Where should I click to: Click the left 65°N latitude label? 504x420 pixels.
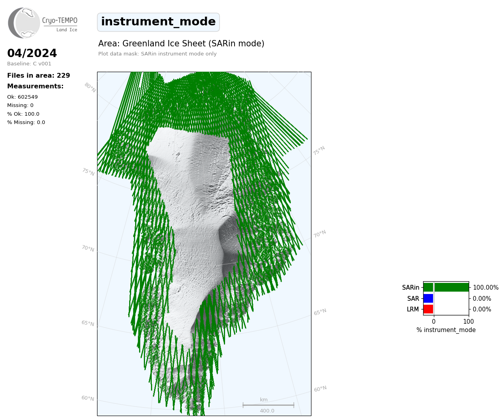pyautogui.click(x=88, y=323)
